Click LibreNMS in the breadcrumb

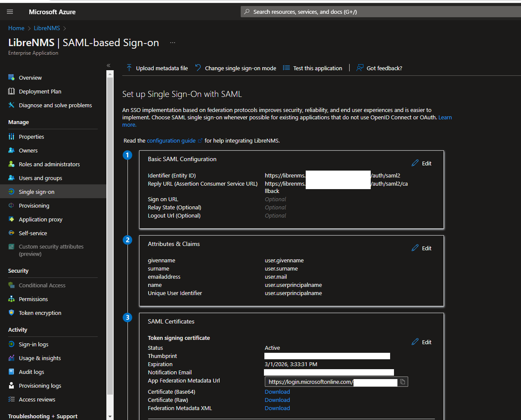coord(47,28)
